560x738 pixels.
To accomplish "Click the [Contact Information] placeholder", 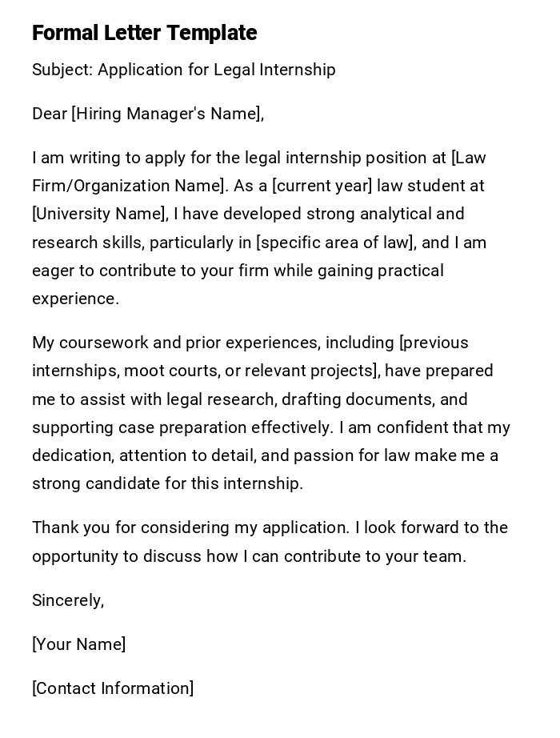I will (x=113, y=688).
